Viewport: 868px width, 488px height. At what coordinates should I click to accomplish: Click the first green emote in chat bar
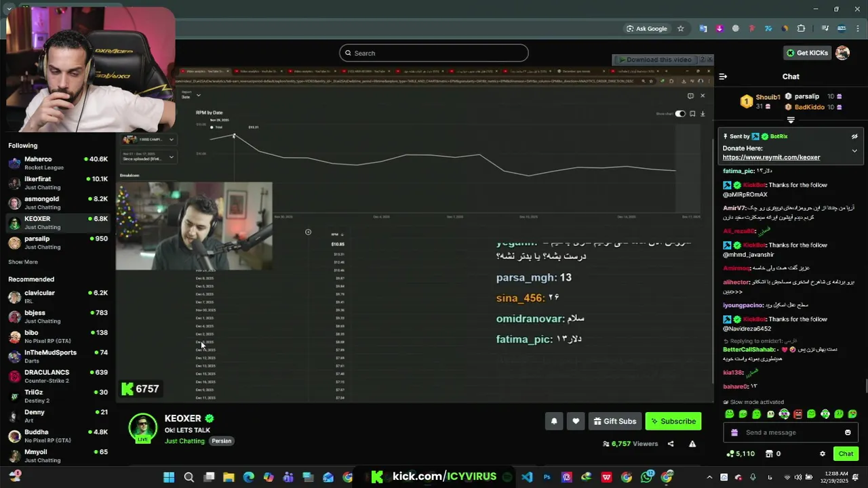coord(730,414)
